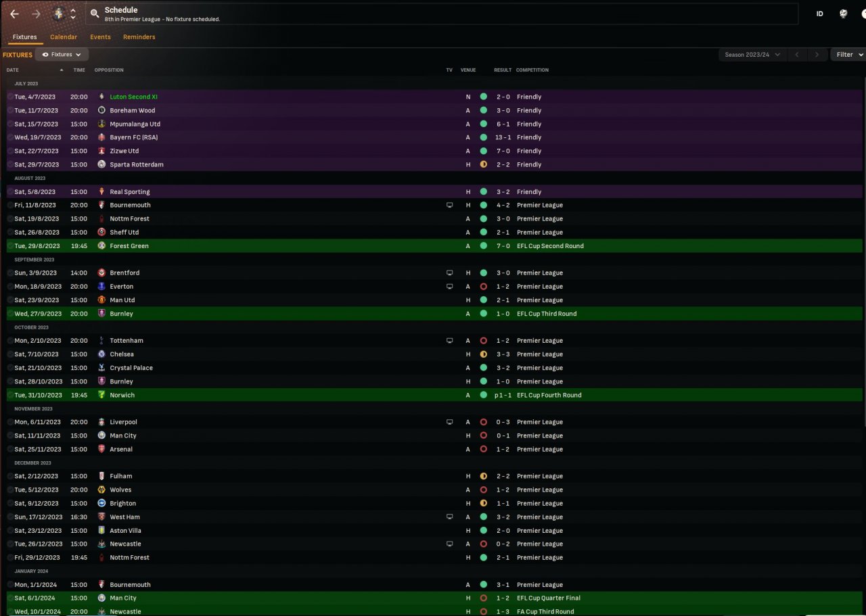Click the Tottenham club badge
866x616 pixels.
(101, 341)
